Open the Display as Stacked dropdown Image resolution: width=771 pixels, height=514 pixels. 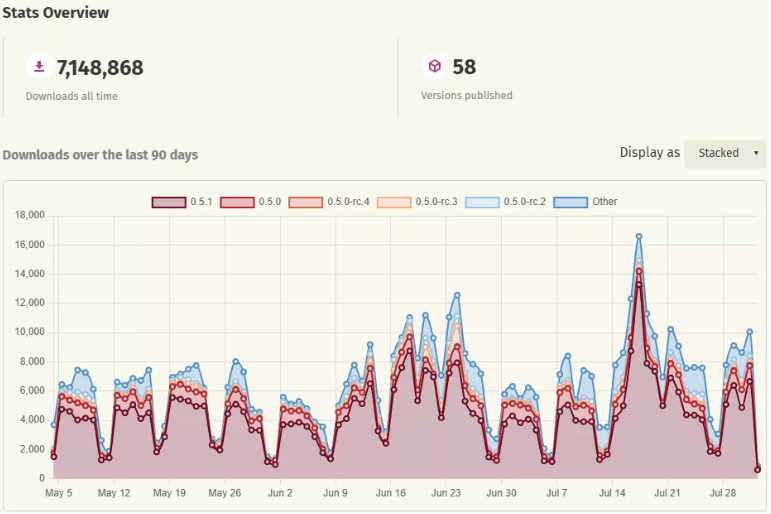pyautogui.click(x=725, y=153)
